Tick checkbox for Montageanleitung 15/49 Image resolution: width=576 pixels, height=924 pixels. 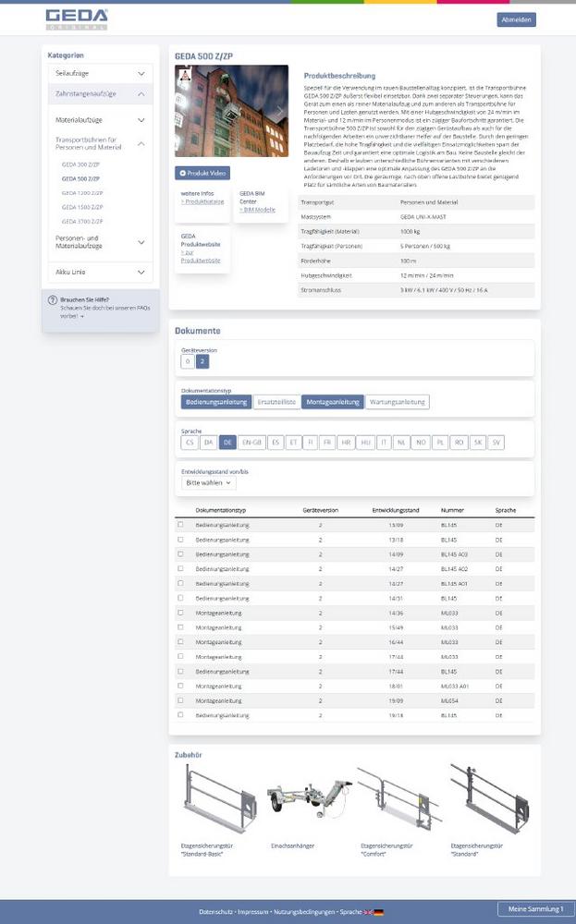[180, 627]
